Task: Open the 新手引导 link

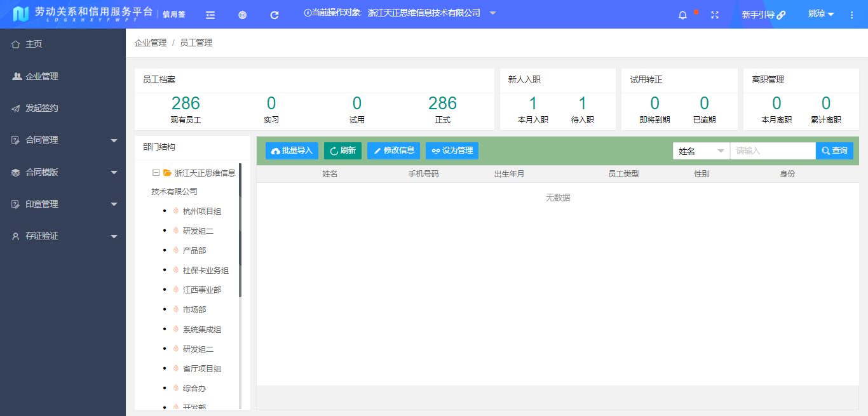Action: coord(764,15)
